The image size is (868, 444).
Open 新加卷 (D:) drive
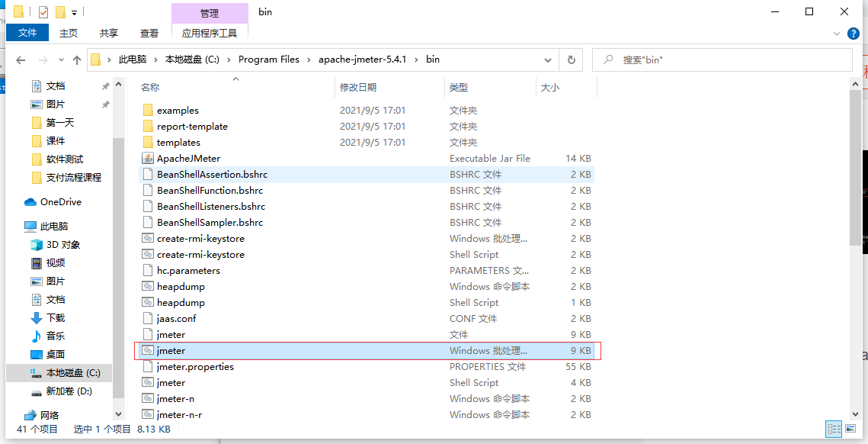[x=69, y=391]
